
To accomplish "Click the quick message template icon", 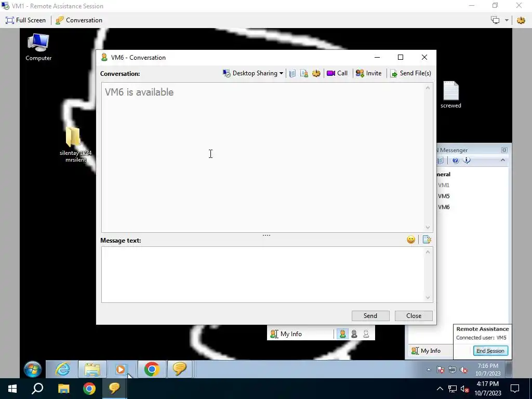I will pos(427,240).
